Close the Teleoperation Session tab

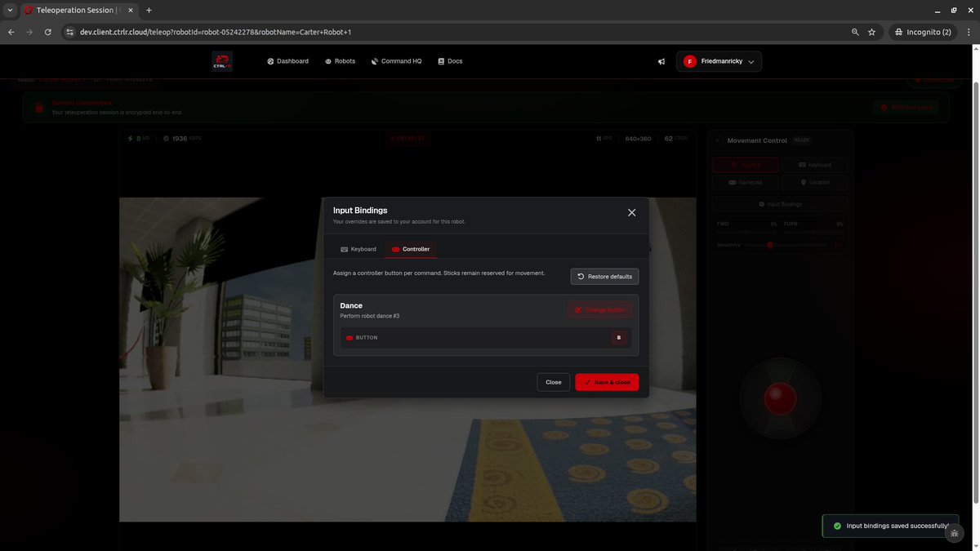point(131,10)
